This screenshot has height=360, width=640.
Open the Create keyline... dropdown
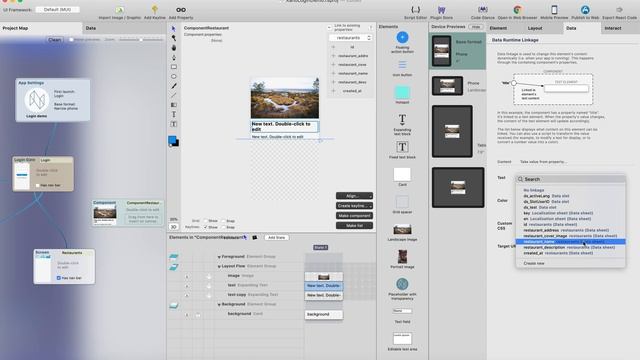[354, 206]
